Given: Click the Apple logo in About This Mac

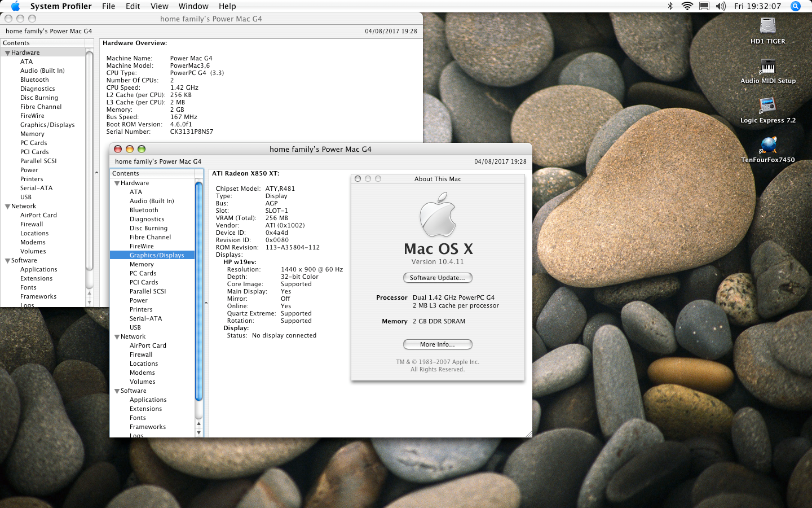Looking at the screenshot, I should pyautogui.click(x=438, y=214).
